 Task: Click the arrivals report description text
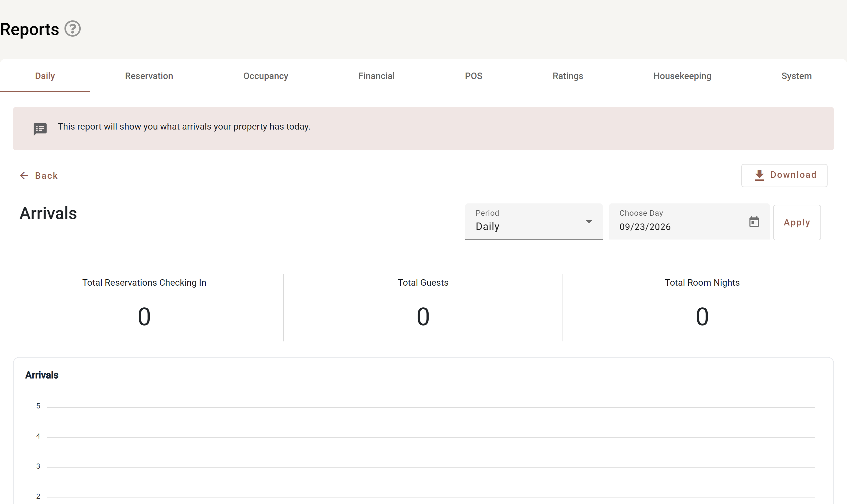pyautogui.click(x=184, y=126)
